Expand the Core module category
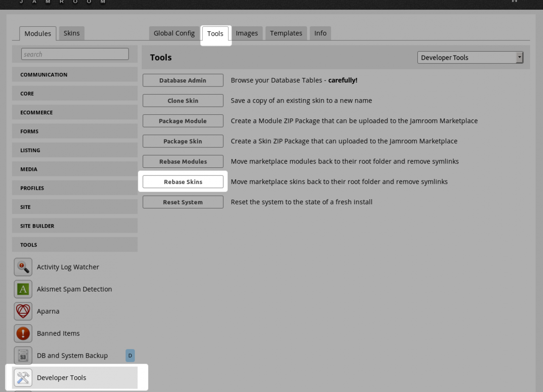 [x=75, y=93]
